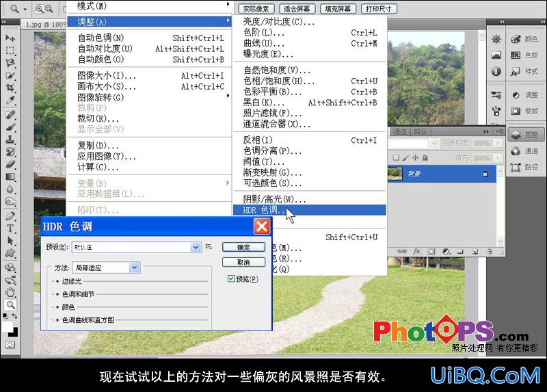Toggle lock position icon in Layers panel
Image resolution: width=547 pixels, height=392 pixels.
tap(415, 158)
